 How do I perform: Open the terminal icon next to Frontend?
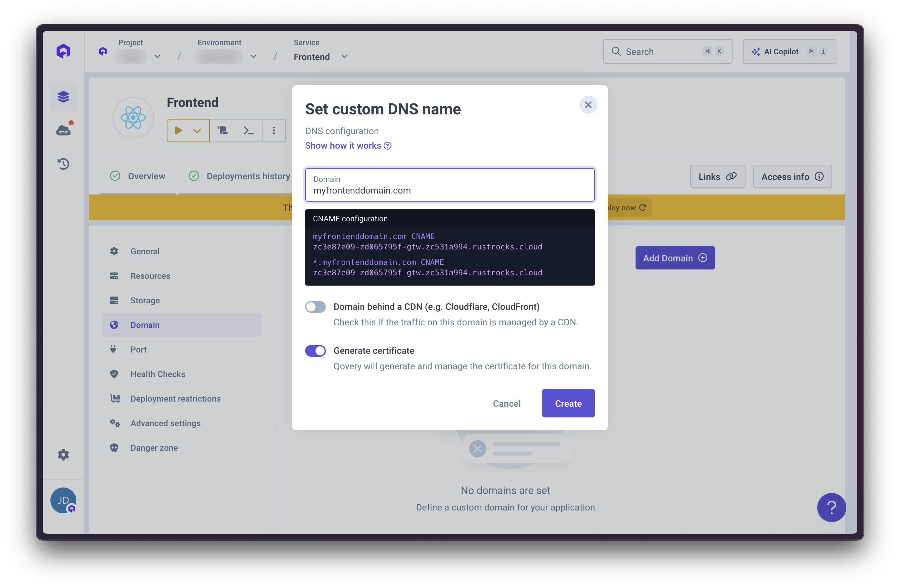(249, 131)
